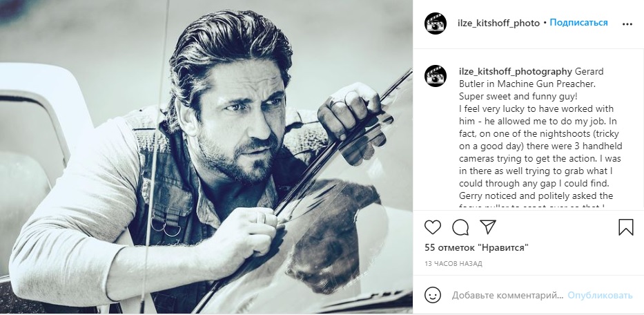
Task: Follow the account via Подписаться
Action: coord(578,23)
